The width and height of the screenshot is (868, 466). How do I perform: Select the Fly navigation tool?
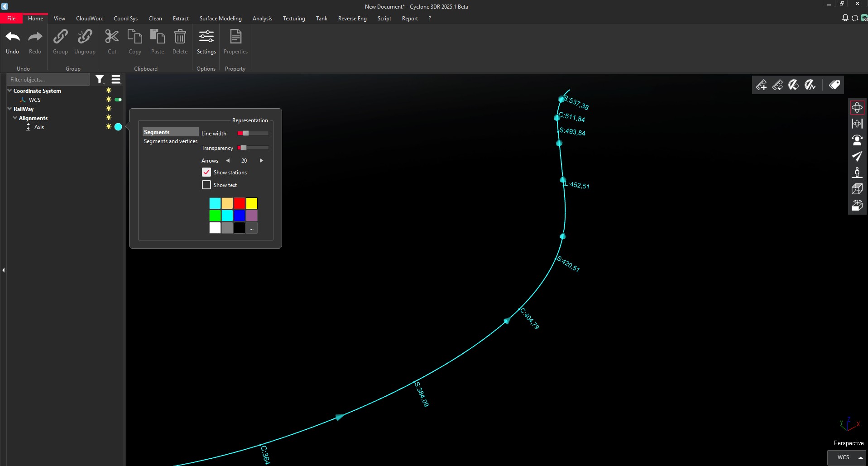click(x=858, y=156)
